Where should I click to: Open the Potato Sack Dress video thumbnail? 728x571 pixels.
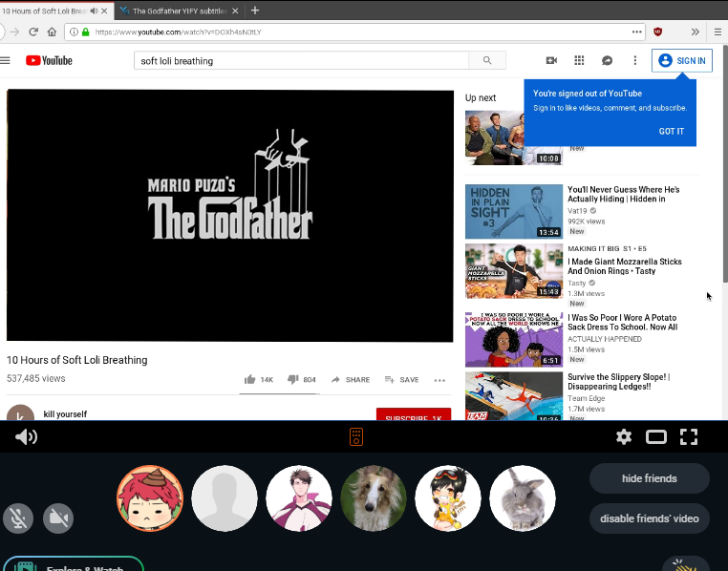pyautogui.click(x=514, y=340)
